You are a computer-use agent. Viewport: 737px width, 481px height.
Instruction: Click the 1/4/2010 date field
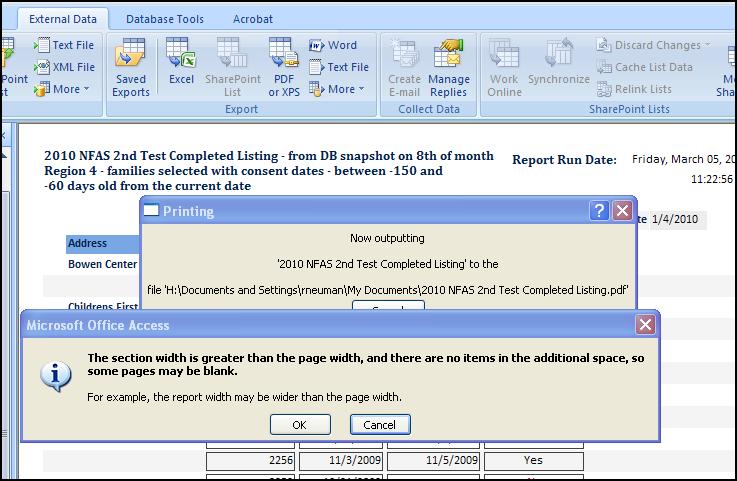tap(678, 220)
